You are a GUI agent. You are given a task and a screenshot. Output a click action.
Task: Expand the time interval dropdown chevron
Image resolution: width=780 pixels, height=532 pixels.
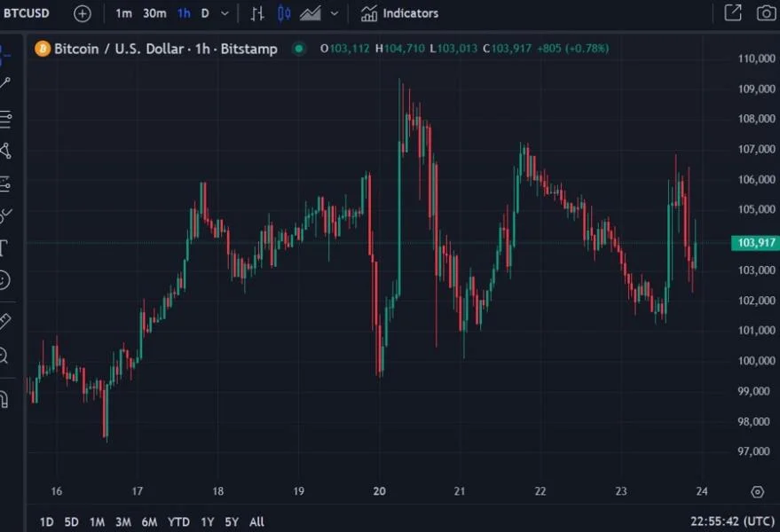point(225,13)
